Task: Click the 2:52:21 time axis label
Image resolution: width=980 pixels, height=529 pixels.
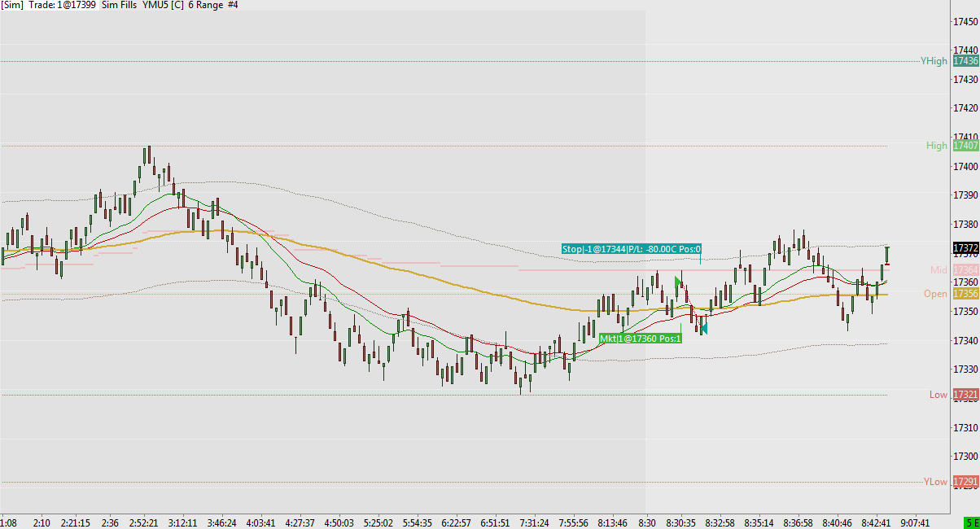Action: 142,522
